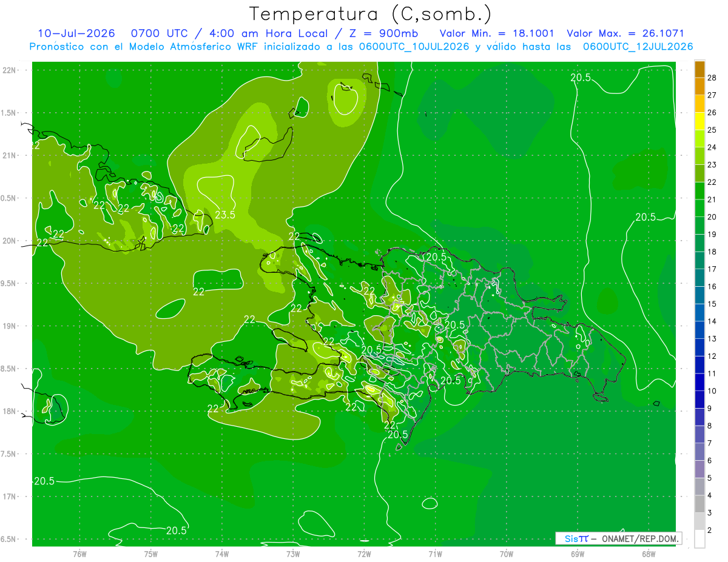Click the '70W' longitude axis label
The width and height of the screenshot is (728, 562).
pyautogui.click(x=507, y=554)
